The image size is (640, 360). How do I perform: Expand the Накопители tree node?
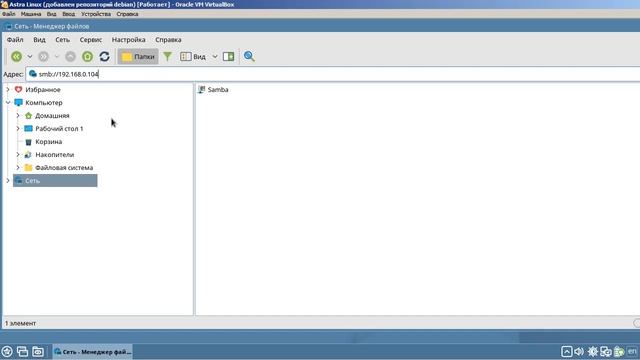click(18, 155)
